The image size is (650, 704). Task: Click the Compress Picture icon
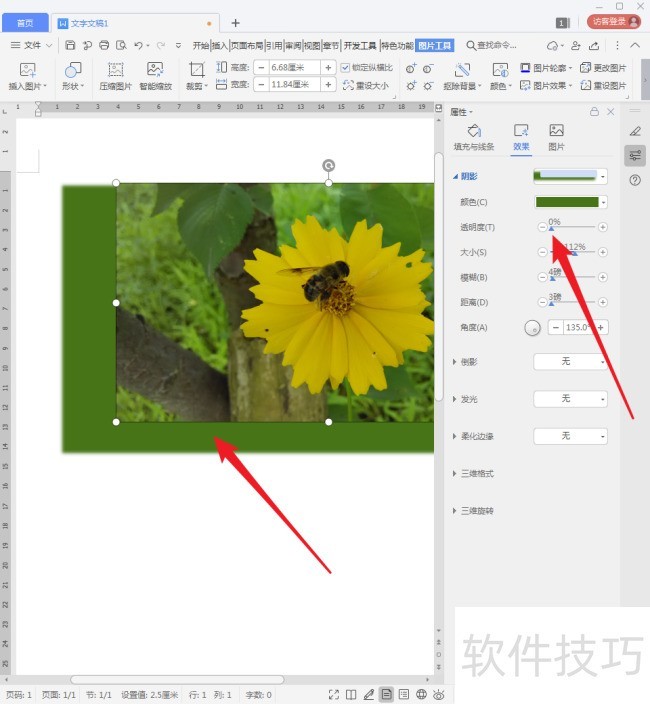[x=115, y=70]
